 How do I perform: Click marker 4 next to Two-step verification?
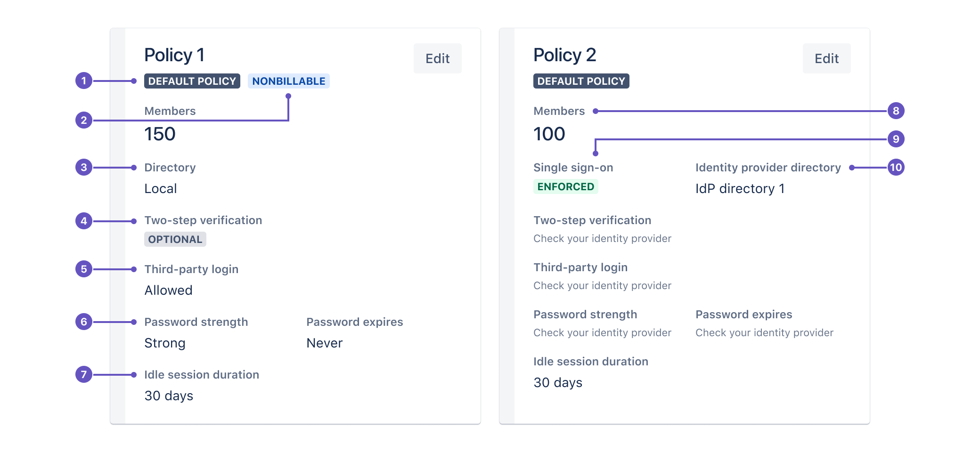[84, 221]
